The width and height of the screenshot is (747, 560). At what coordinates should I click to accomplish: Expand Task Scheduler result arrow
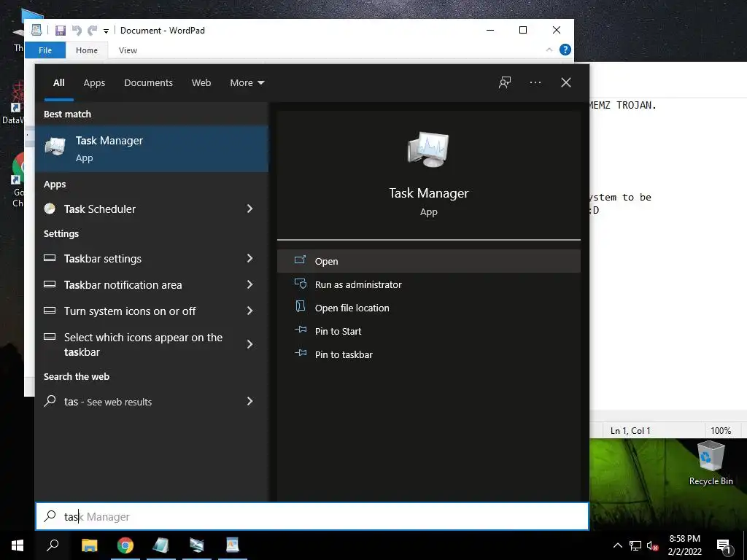(x=249, y=209)
